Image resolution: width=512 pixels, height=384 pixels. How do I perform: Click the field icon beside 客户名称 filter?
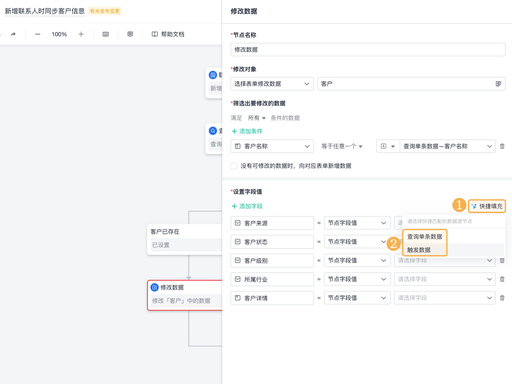(238, 146)
